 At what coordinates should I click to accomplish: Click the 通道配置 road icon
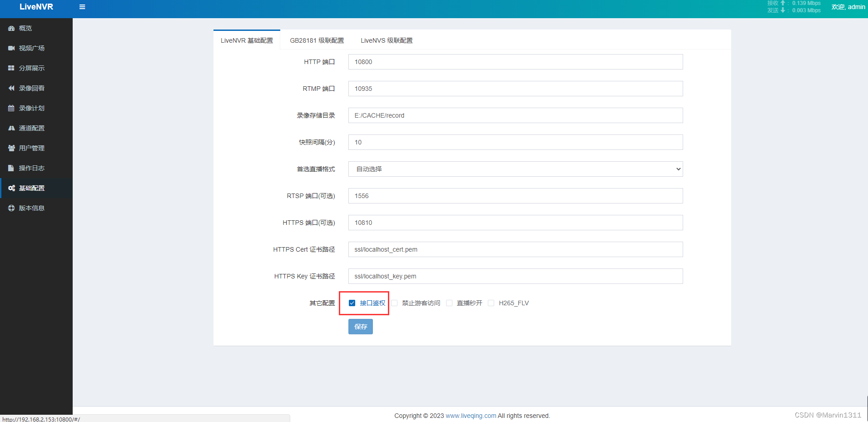11,128
